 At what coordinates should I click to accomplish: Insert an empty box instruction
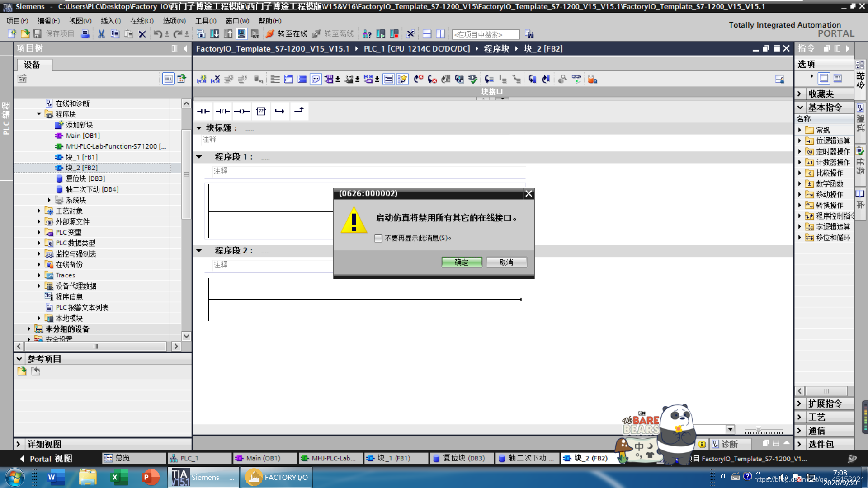261,111
